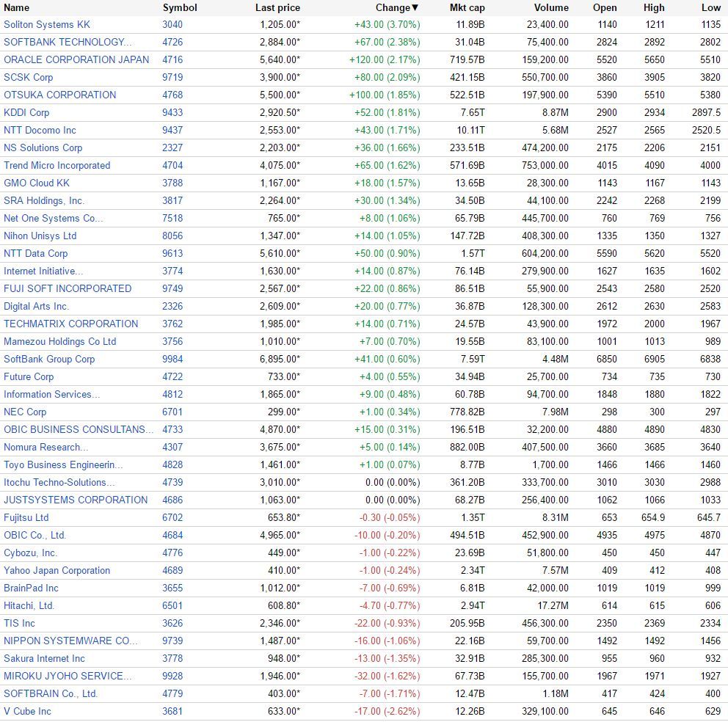Sort by Low column header
The image size is (728, 722).
click(x=711, y=7)
